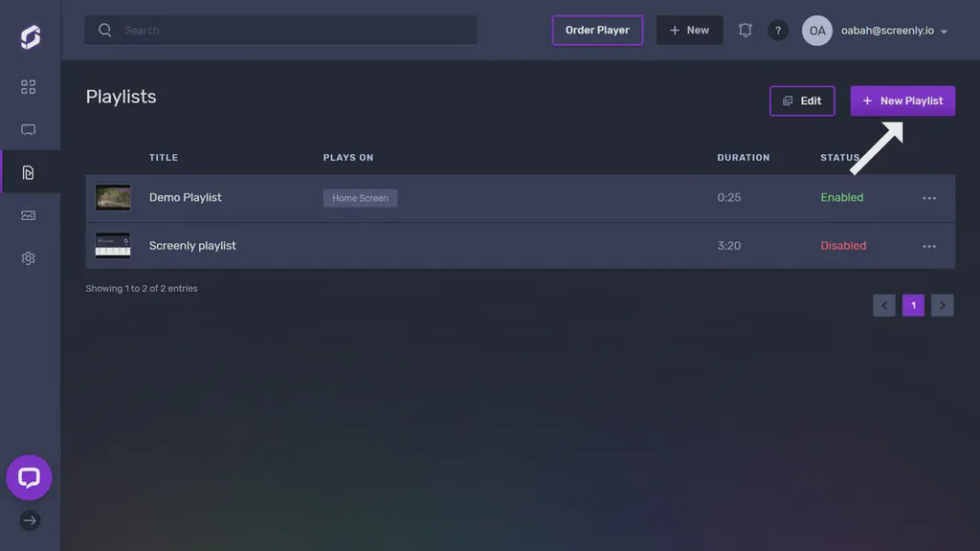Expand the oabah@screenly.io account dropdown

pos(877,30)
